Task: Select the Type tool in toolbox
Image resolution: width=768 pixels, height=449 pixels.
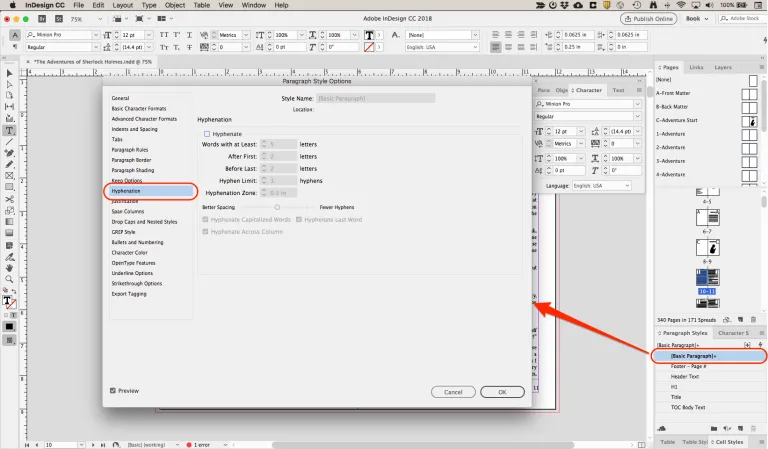Action: click(x=9, y=130)
